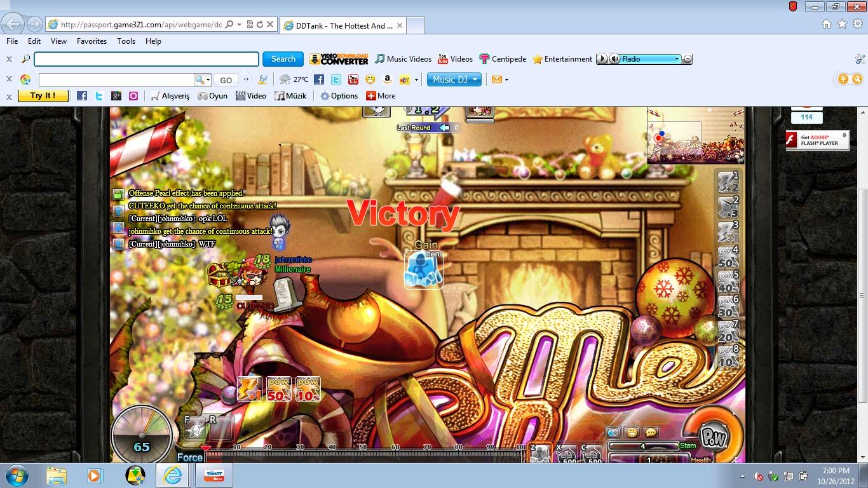Mute the radio speaker button

(614, 59)
